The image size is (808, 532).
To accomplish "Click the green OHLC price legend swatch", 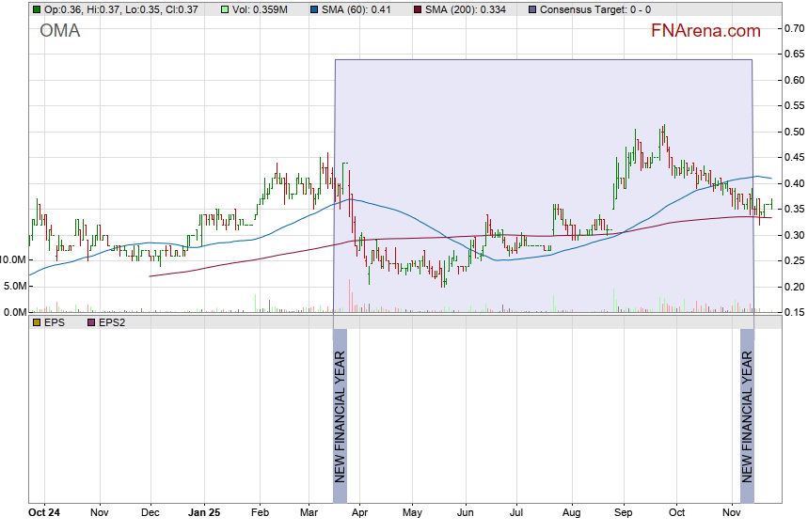I will tap(37, 9).
